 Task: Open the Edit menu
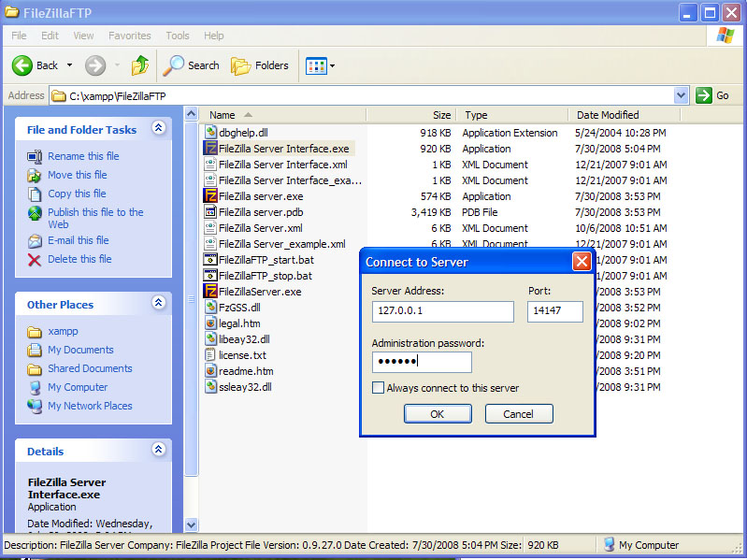50,36
